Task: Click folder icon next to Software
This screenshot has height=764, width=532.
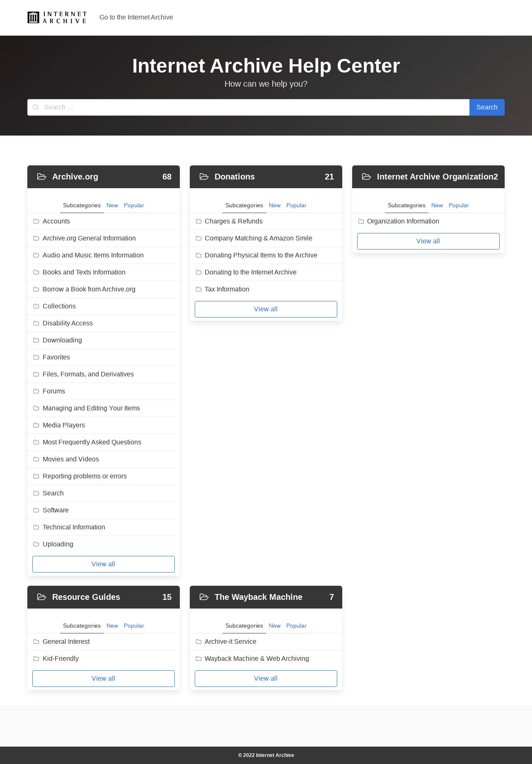Action: (x=36, y=510)
